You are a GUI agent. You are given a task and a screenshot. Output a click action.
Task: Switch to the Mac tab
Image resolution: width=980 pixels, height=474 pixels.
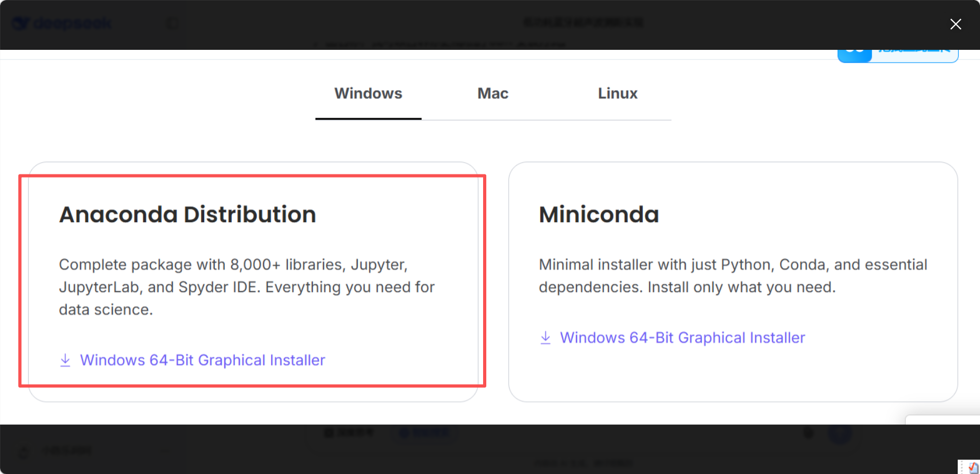pos(493,93)
